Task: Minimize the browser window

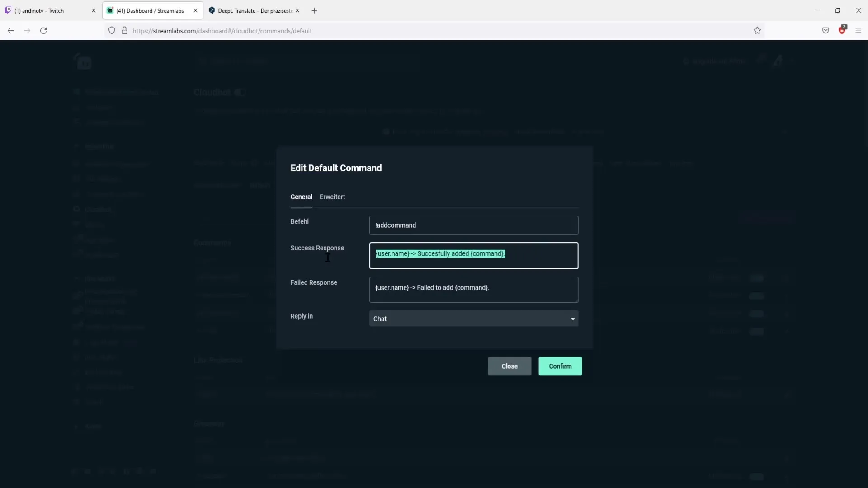Action: (x=817, y=10)
